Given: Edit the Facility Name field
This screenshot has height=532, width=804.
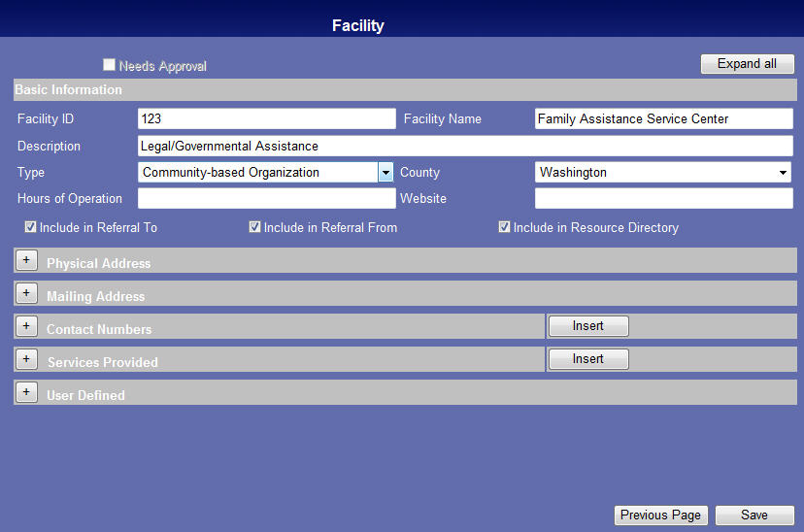Looking at the screenshot, I should (x=663, y=118).
